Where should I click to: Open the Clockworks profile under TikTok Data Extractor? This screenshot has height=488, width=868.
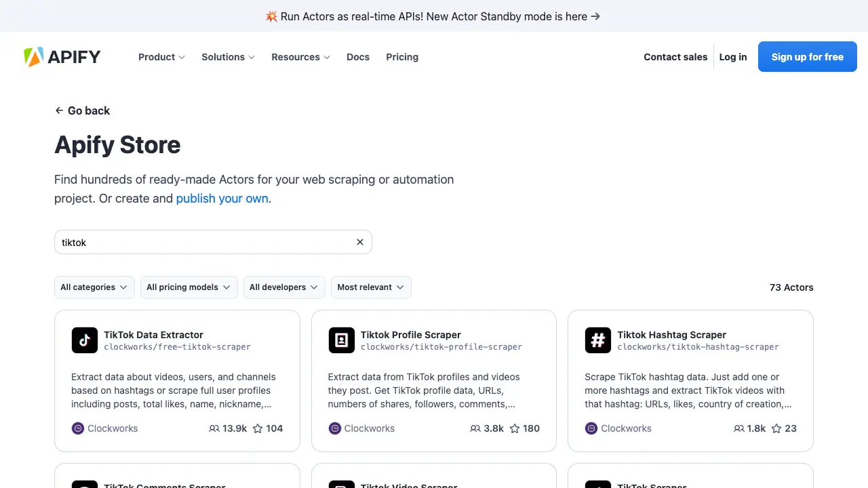point(105,428)
